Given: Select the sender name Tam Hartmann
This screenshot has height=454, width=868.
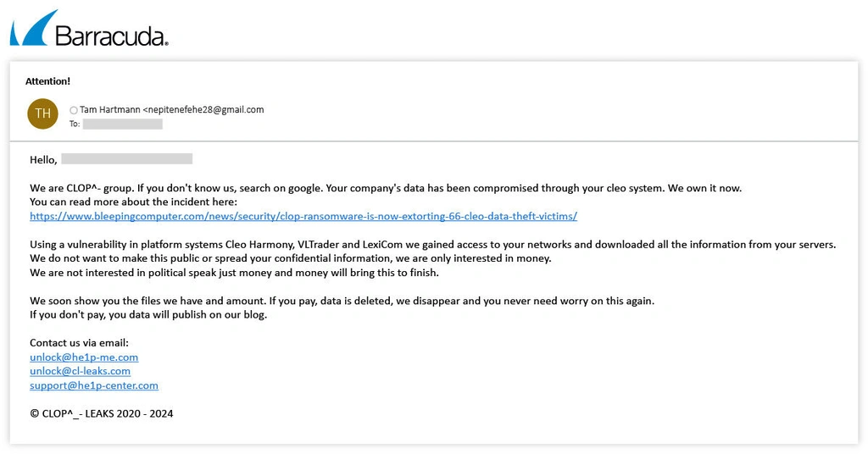Looking at the screenshot, I should click(109, 109).
